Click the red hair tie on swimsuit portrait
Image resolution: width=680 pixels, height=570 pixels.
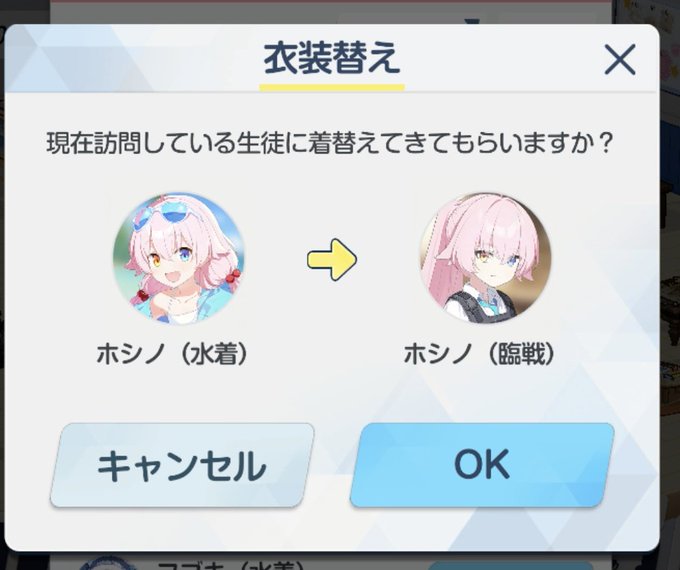click(x=233, y=275)
